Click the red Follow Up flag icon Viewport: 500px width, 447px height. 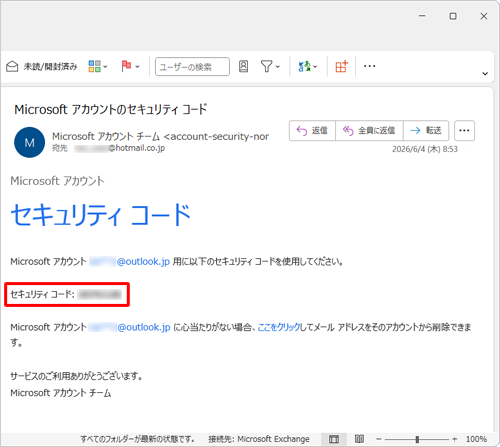(126, 66)
